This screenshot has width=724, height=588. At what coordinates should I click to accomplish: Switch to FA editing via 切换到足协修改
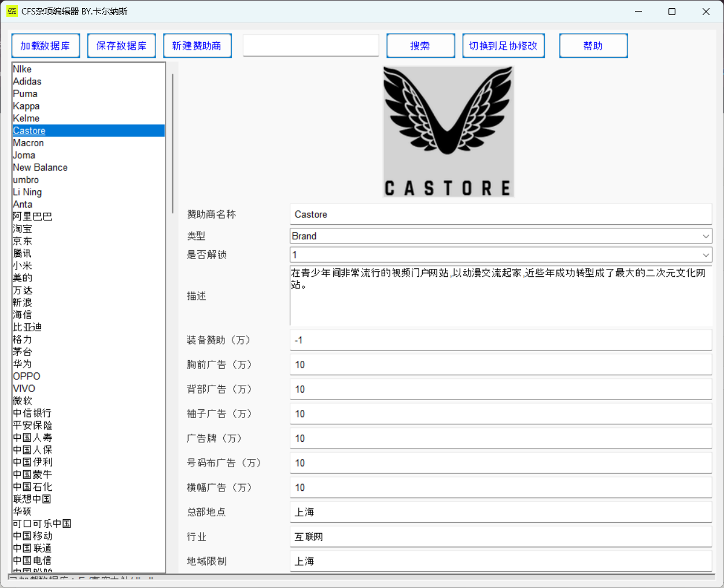(503, 46)
